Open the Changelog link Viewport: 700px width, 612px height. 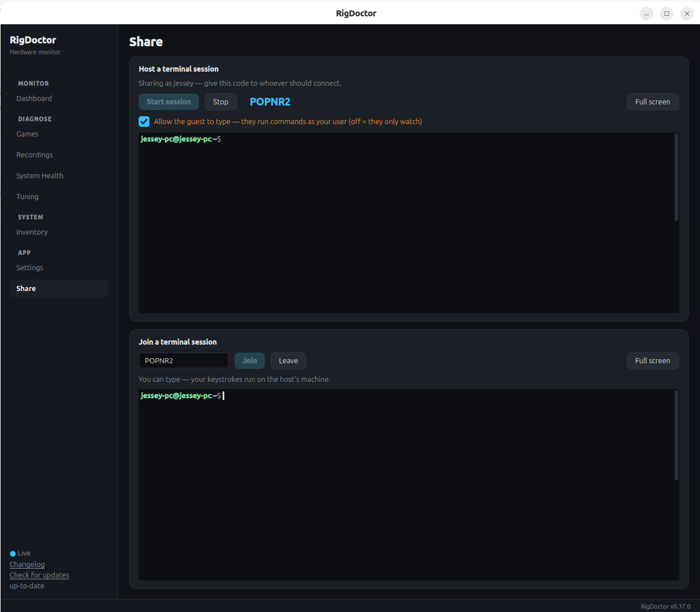[x=27, y=564]
